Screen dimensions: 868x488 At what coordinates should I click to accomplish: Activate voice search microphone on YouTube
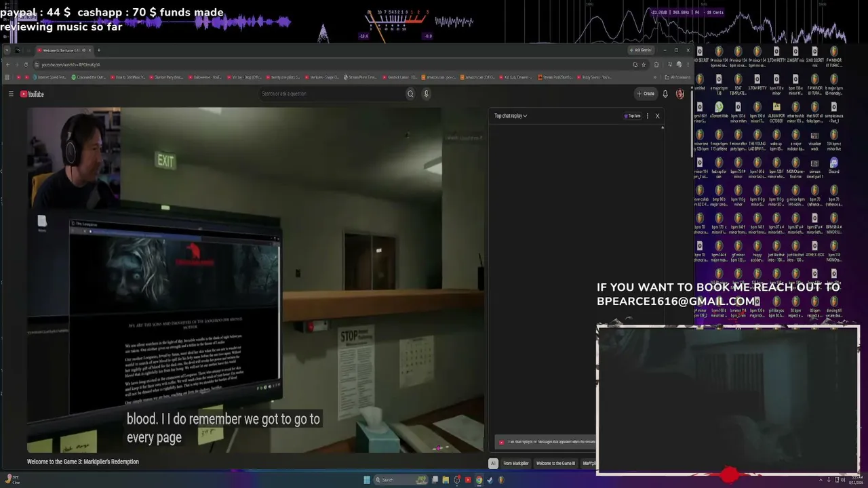pos(426,94)
